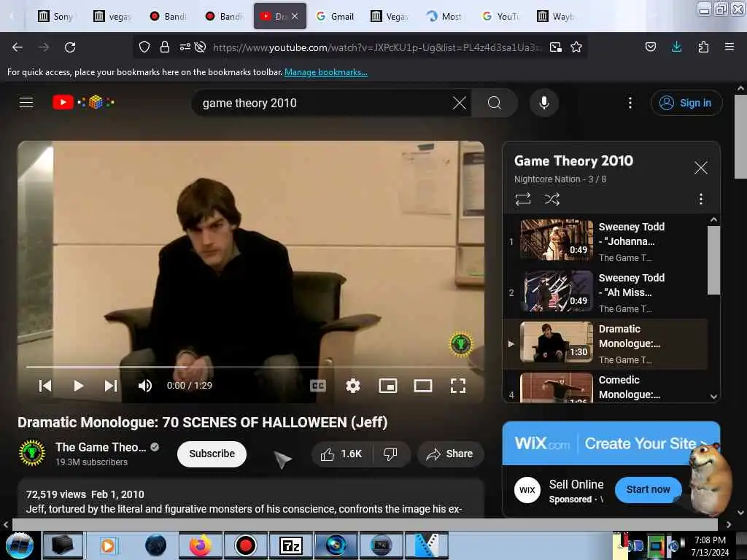The image size is (747, 560).
Task: Reload the current page
Action: (70, 47)
